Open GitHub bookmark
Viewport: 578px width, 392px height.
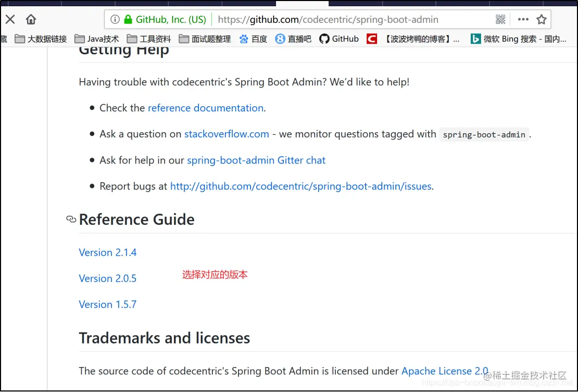[339, 39]
